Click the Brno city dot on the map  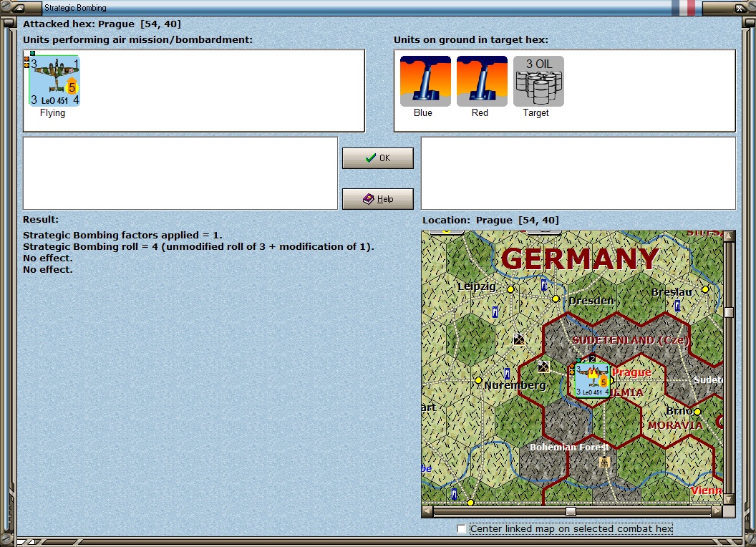[x=697, y=412]
